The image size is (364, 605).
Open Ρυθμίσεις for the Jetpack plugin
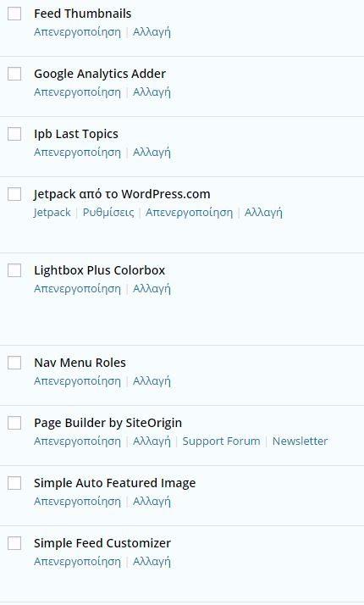(108, 213)
